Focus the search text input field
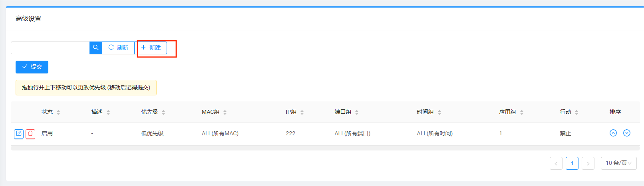The width and height of the screenshot is (644, 186). 50,48
